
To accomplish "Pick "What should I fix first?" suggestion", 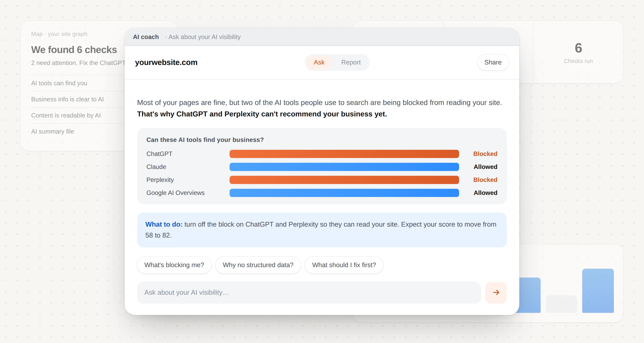I will click(344, 265).
